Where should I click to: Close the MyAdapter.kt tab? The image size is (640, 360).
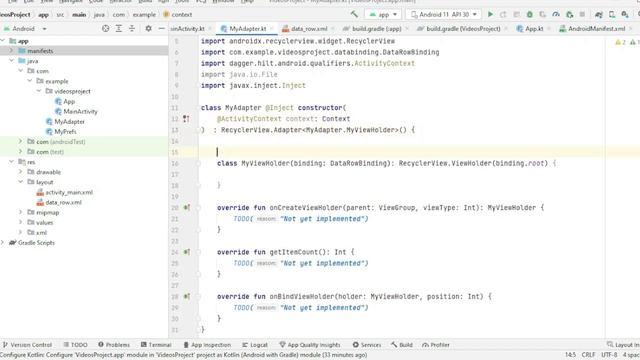272,29
